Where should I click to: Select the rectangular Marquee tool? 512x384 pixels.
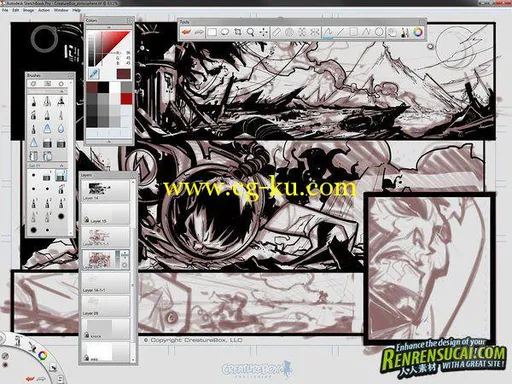pyautogui.click(x=212, y=32)
